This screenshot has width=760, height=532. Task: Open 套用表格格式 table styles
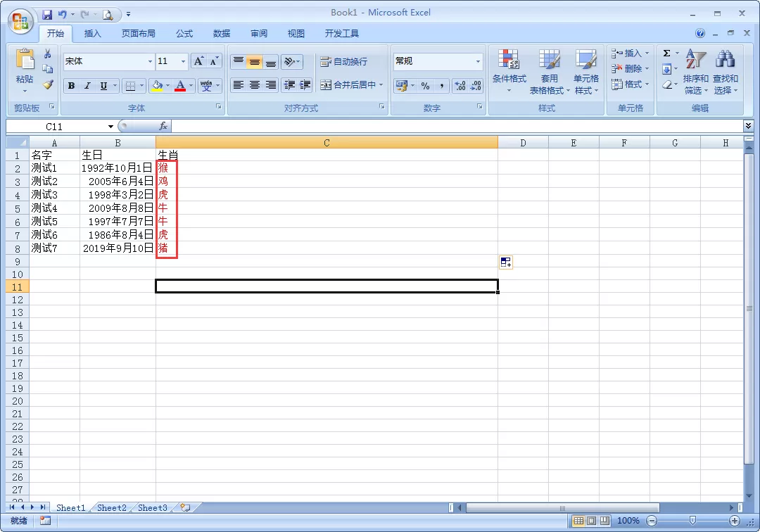coord(549,72)
